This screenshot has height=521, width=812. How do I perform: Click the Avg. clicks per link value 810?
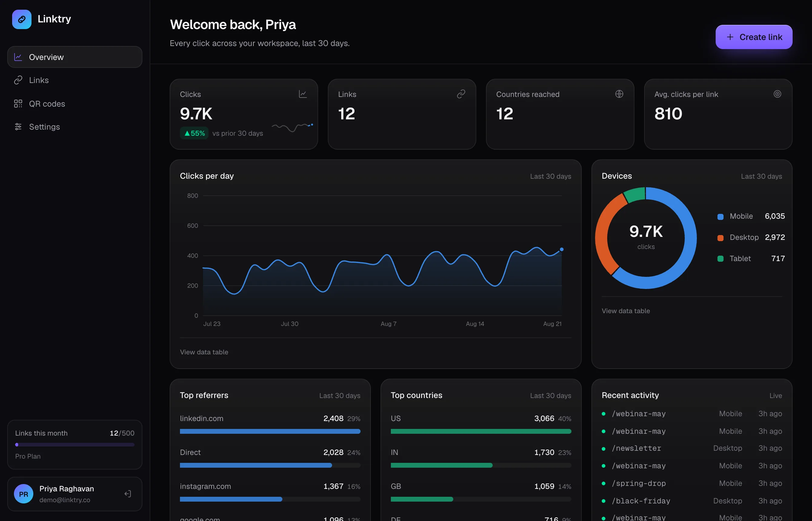(668, 113)
